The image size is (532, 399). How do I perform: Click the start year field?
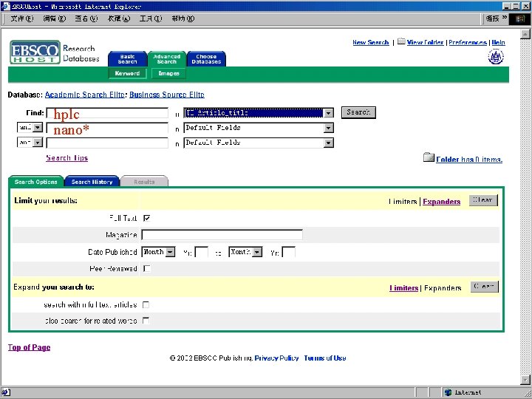pyautogui.click(x=202, y=252)
